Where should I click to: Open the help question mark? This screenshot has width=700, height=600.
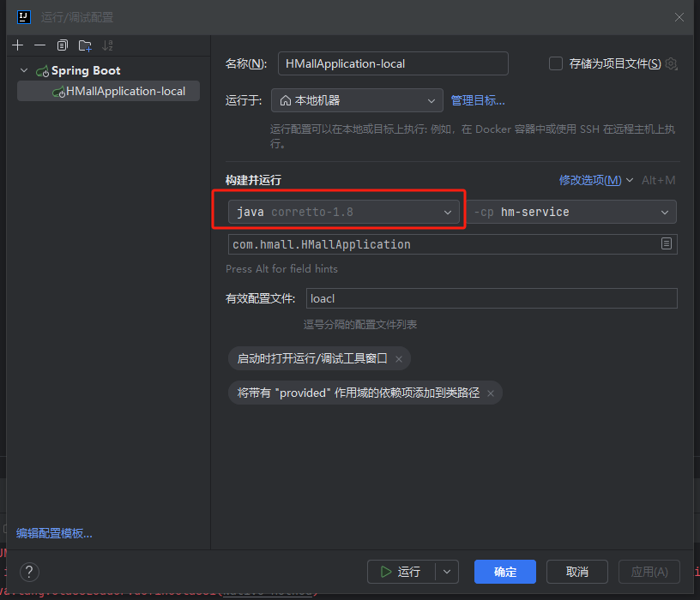pos(29,572)
